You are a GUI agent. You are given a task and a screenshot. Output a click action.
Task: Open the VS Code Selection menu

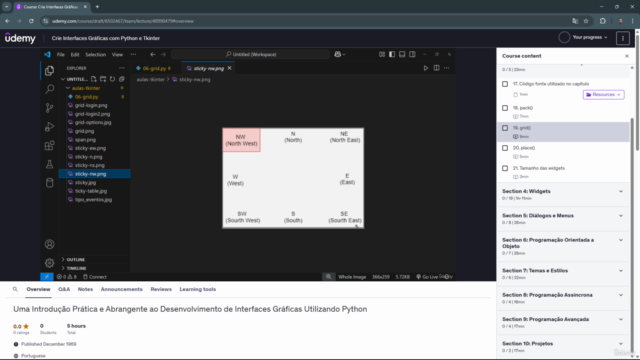(96, 55)
